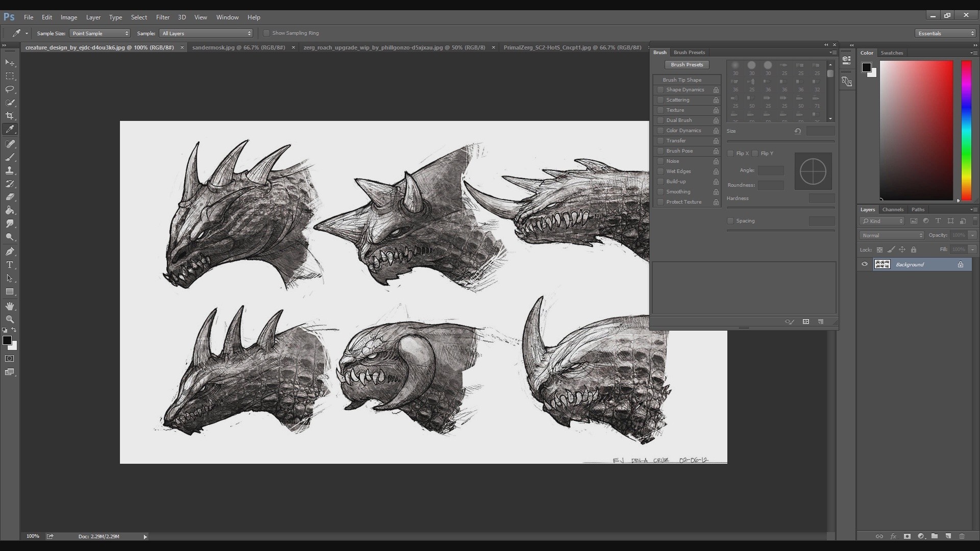980x551 pixels.
Task: Switch to the Swatches tab
Action: pyautogui.click(x=892, y=53)
